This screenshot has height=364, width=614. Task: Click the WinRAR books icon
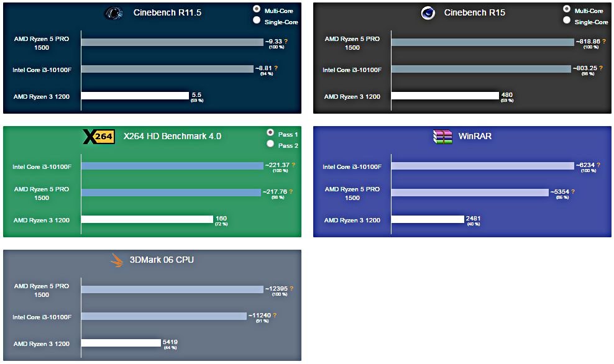442,137
